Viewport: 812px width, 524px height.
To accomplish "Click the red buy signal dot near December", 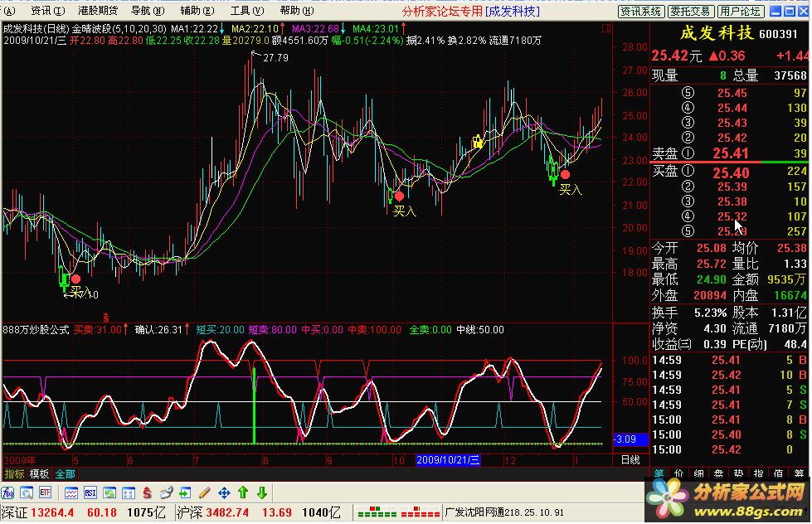I will [565, 174].
